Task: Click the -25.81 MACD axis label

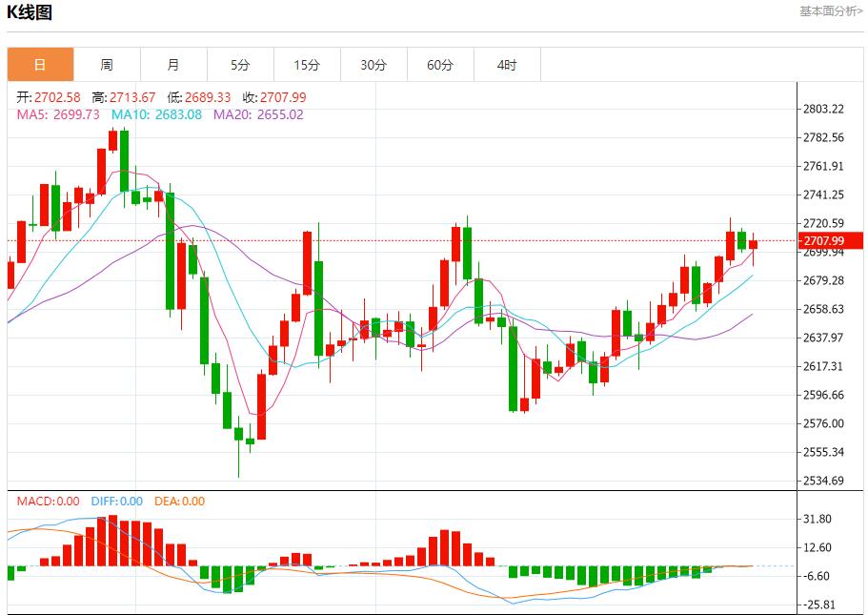Action: (818, 605)
